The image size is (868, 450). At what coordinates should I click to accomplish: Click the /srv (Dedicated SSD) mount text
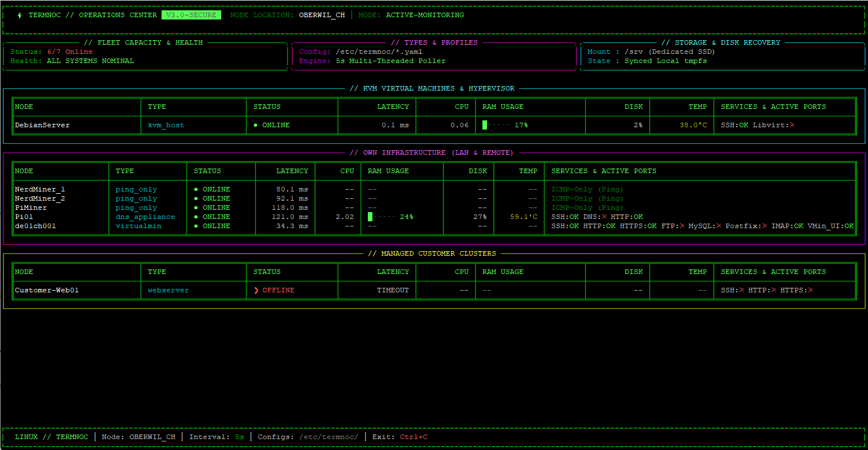670,52
